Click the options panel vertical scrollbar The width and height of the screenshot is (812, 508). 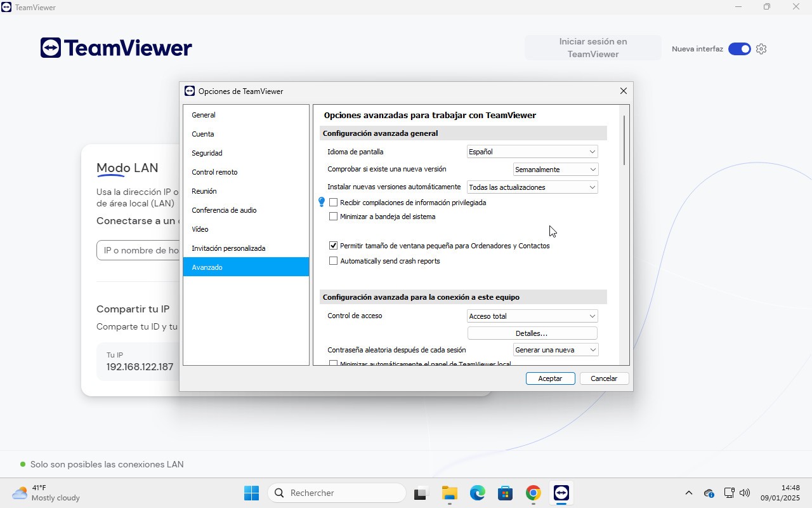pyautogui.click(x=624, y=140)
